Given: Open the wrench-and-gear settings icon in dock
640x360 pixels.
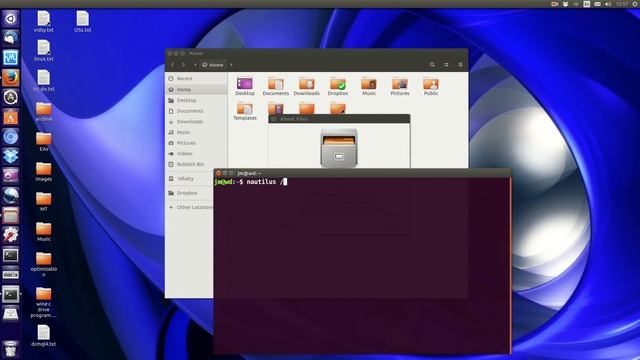Looking at the screenshot, I should pos(11,235).
